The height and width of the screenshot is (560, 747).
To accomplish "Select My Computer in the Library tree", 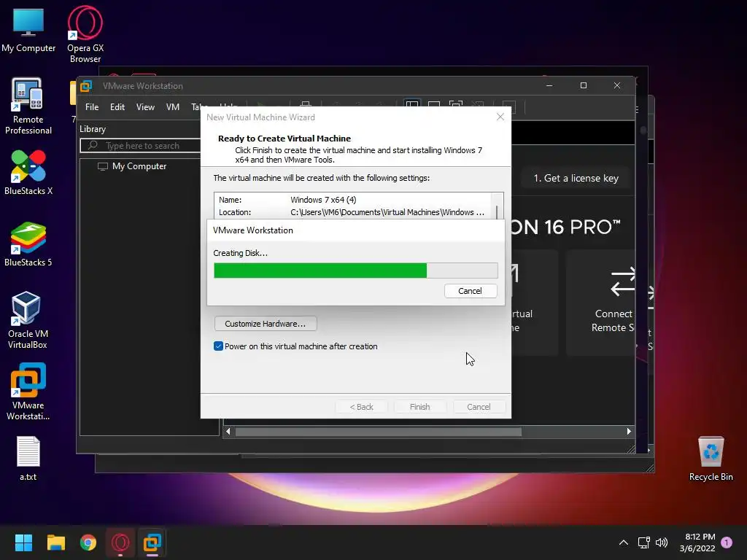I will (x=139, y=166).
